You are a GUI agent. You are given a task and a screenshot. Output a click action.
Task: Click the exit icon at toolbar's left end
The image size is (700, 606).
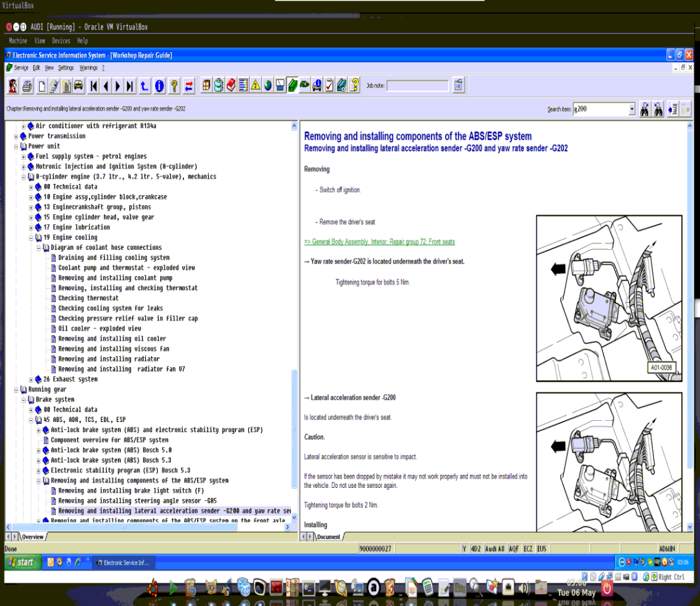pyautogui.click(x=13, y=86)
